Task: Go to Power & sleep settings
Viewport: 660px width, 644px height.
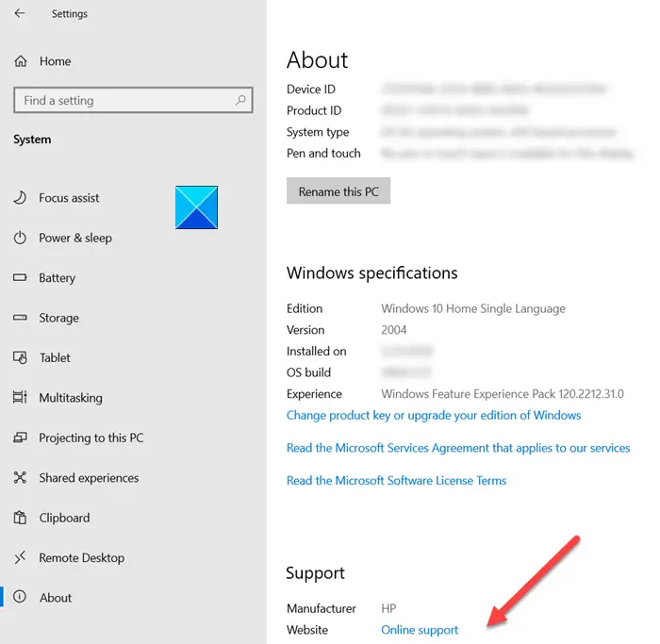Action: 75,238
